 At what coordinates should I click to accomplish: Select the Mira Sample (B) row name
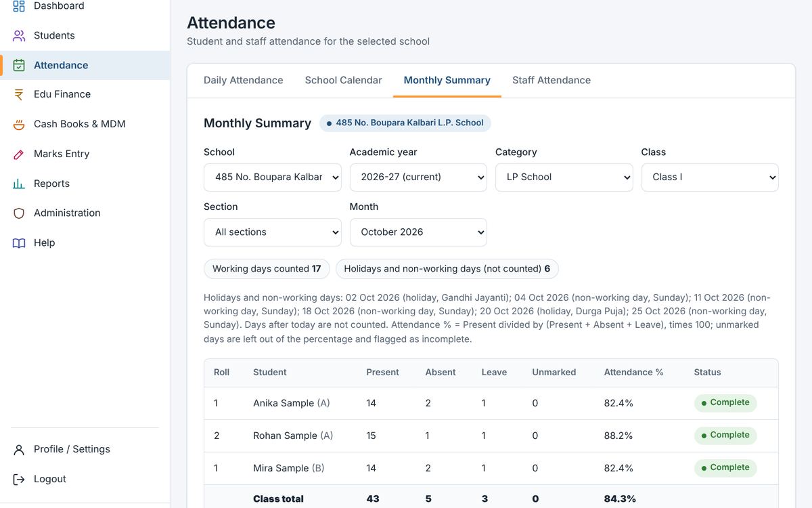pos(289,468)
